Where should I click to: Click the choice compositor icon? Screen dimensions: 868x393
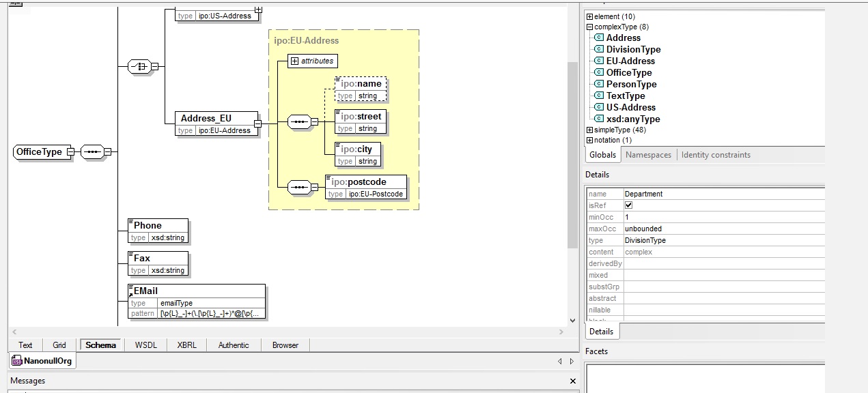point(139,66)
